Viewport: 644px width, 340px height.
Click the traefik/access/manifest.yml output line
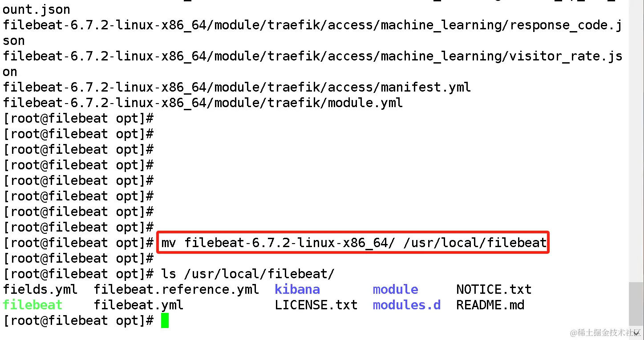point(237,87)
